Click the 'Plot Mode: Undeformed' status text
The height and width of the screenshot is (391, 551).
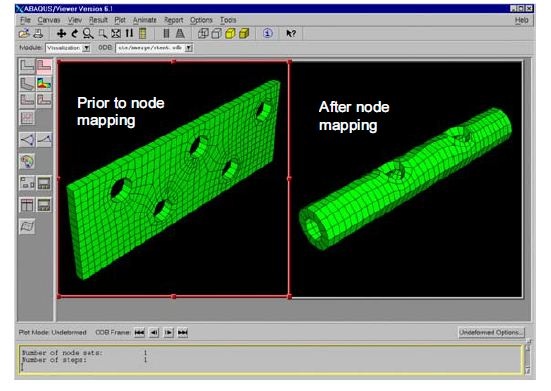point(52,332)
